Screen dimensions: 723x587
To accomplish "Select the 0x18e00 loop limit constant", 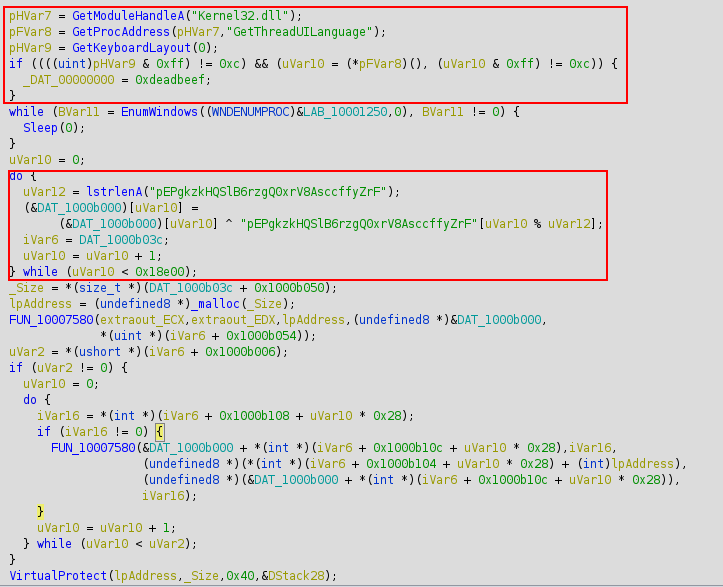I will 159,272.
